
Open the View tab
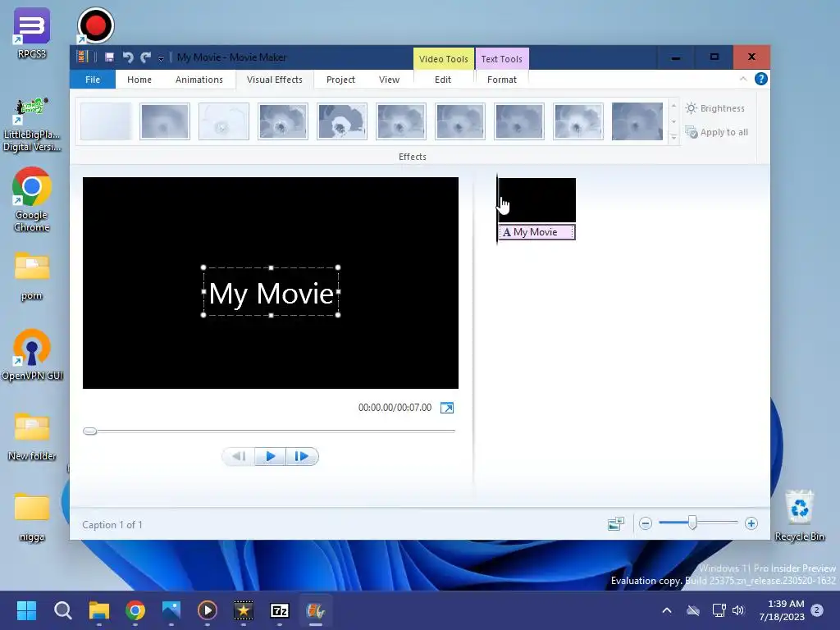pos(389,80)
